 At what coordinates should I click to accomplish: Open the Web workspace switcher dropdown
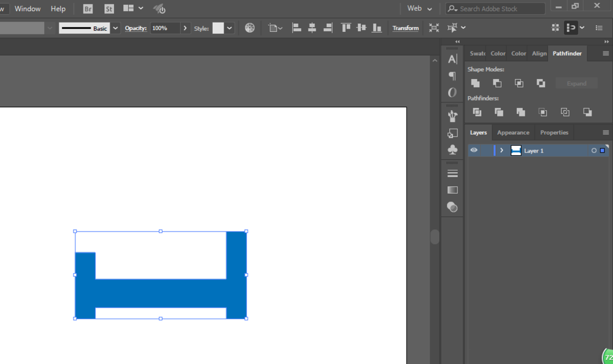[419, 8]
